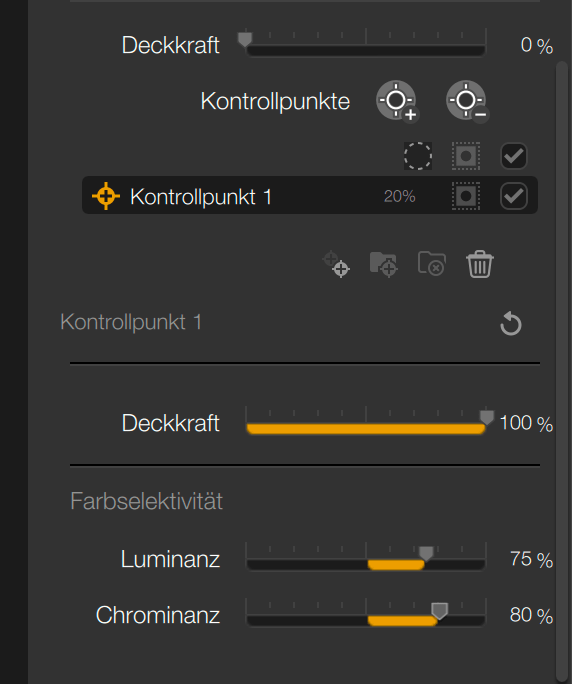The height and width of the screenshot is (684, 572).
Task: Click the top Deckkraft slider at 0 %
Action: [366, 45]
